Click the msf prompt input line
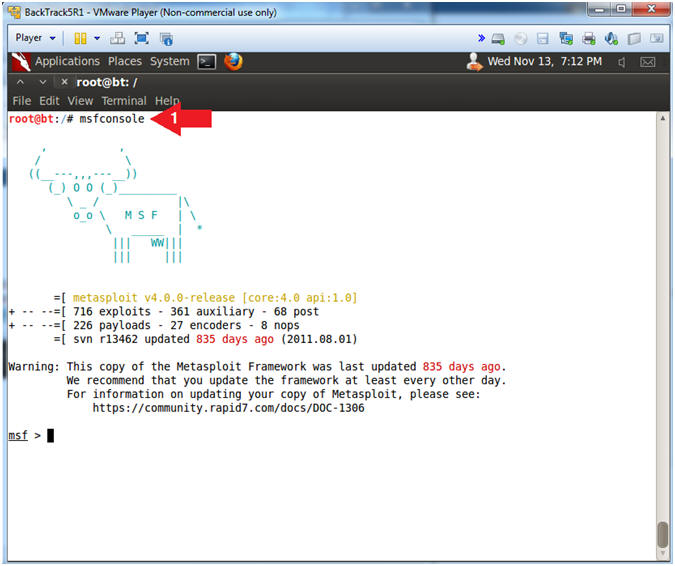 coord(331,436)
